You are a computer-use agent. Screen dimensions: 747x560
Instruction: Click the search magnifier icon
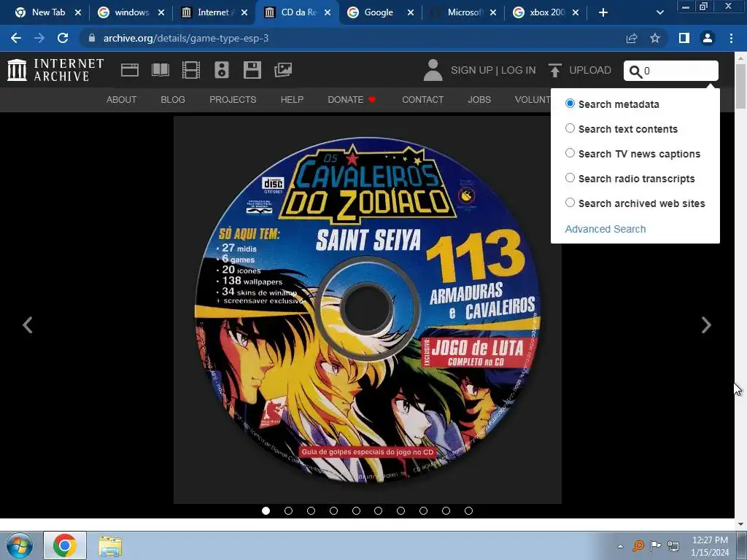(635, 71)
